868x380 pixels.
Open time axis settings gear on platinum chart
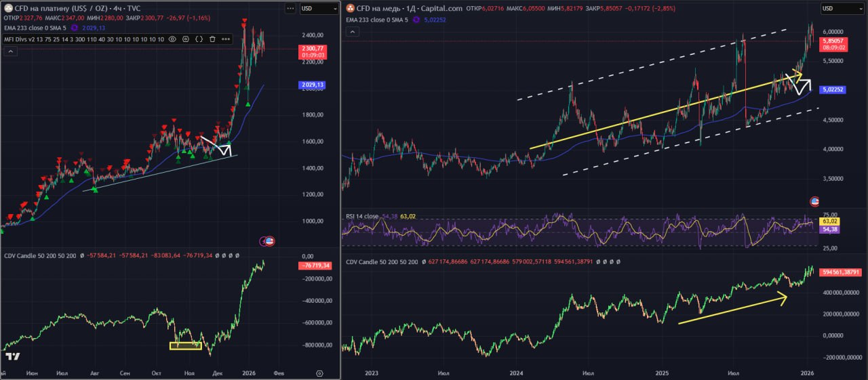318,373
